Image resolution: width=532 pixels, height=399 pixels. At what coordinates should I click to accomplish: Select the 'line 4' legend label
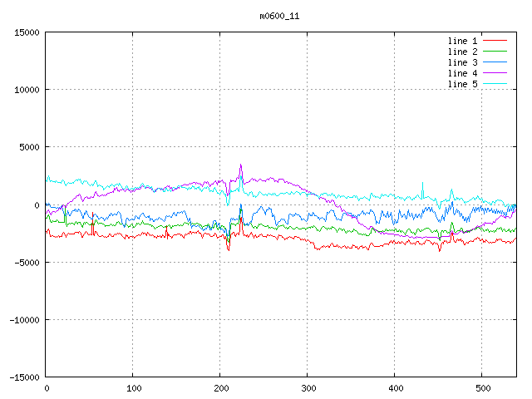[462, 73]
